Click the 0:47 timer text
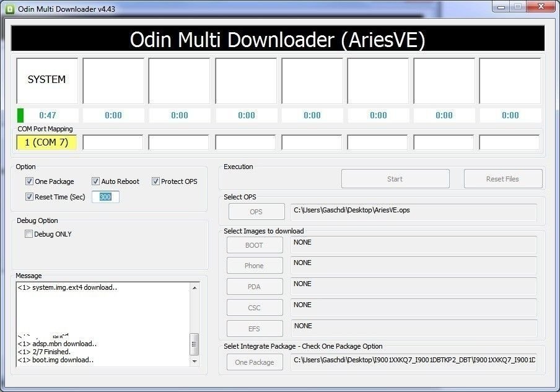This screenshot has width=560, height=392. click(48, 115)
